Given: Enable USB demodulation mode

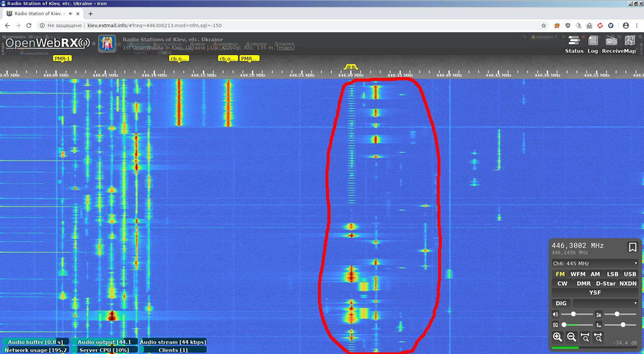Looking at the screenshot, I should [630, 274].
